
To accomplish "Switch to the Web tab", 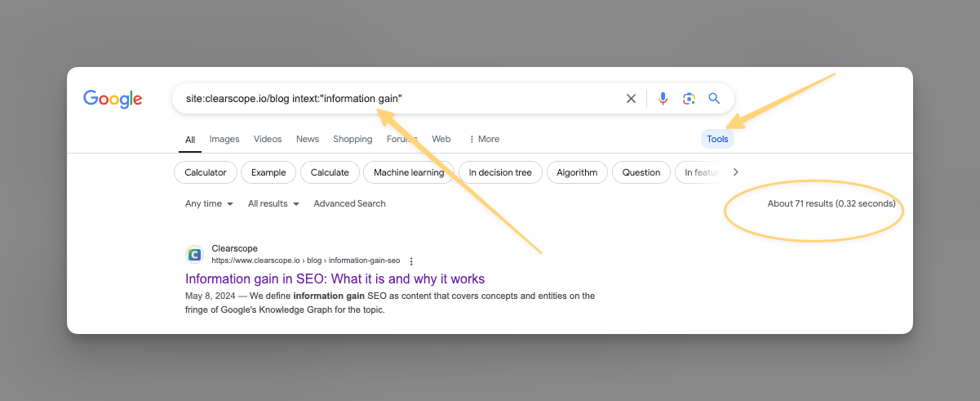I will (x=441, y=139).
